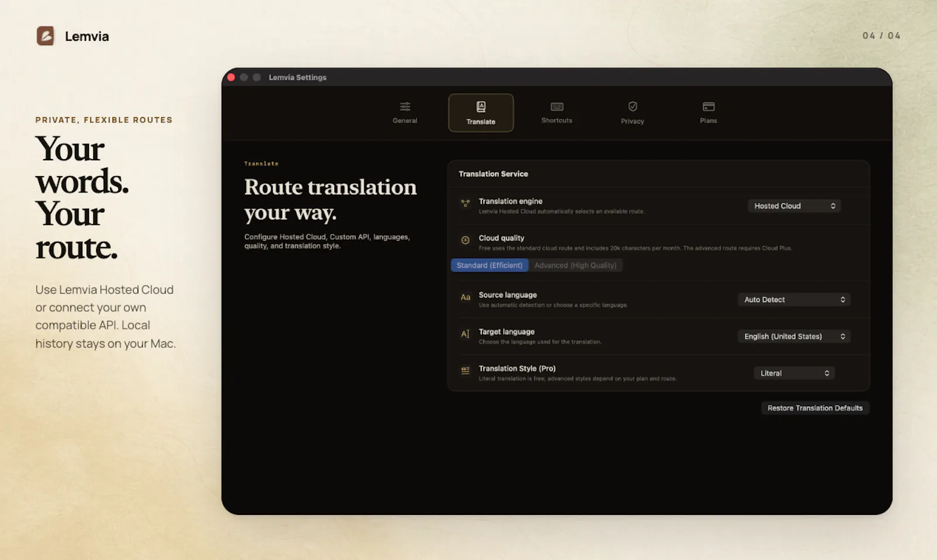Image resolution: width=937 pixels, height=560 pixels.
Task: Click the Translation engine label
Action: [511, 201]
